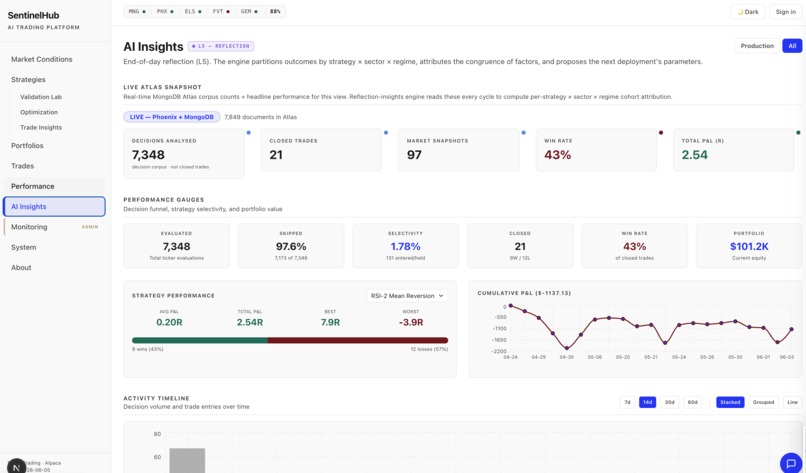Viewport: 806px width, 473px height.
Task: Click the red losses portion of bar
Action: [x=358, y=340]
